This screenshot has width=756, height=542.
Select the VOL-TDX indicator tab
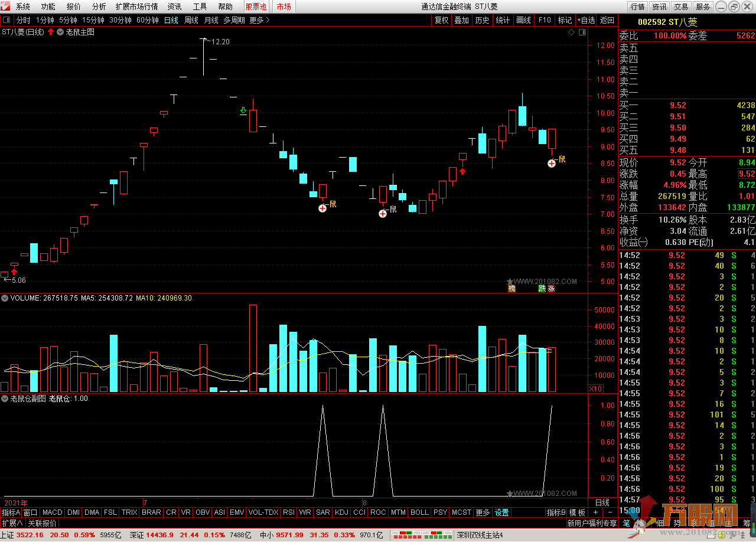[x=263, y=512]
